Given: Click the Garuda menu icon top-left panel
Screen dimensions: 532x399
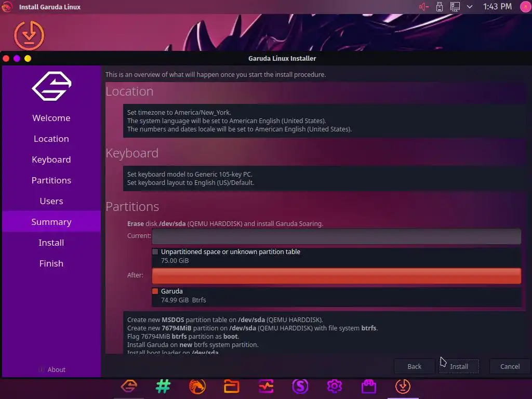Looking at the screenshot, I should tap(7, 7).
